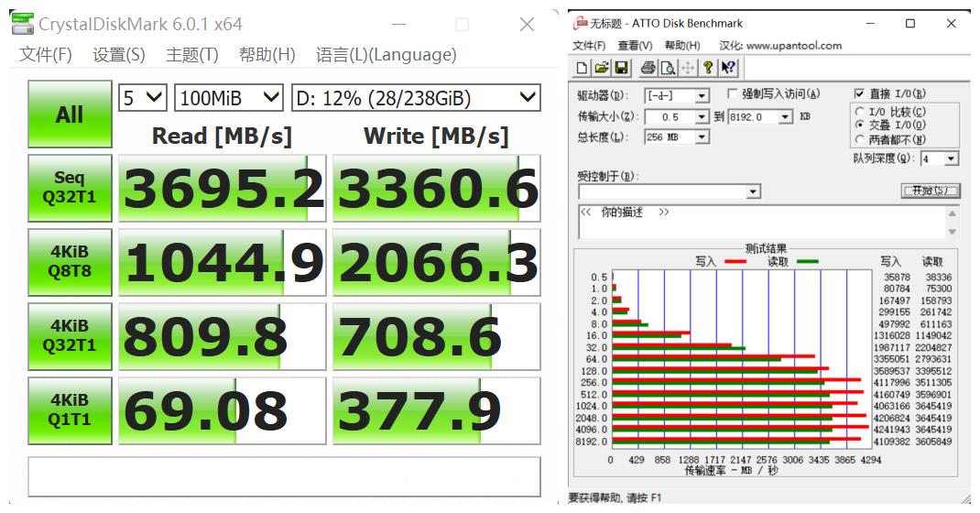The image size is (980, 513).
Task: Click the ATTO Disk Benchmark title bar icon
Action: tap(581, 23)
